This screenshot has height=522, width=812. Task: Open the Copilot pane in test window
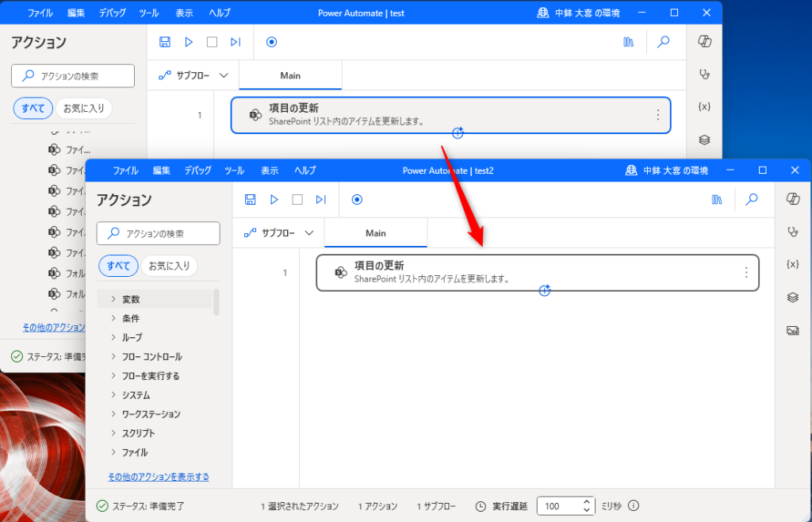pos(704,41)
